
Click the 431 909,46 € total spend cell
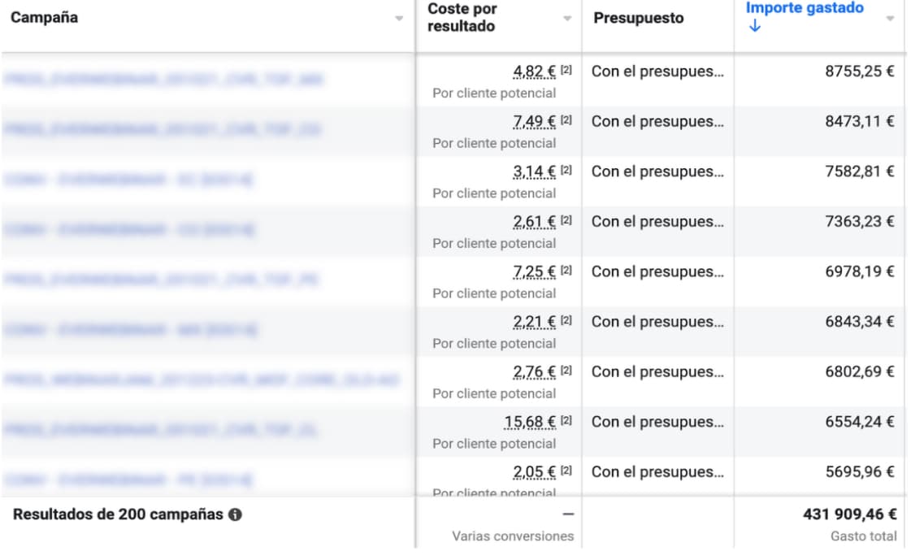850,514
